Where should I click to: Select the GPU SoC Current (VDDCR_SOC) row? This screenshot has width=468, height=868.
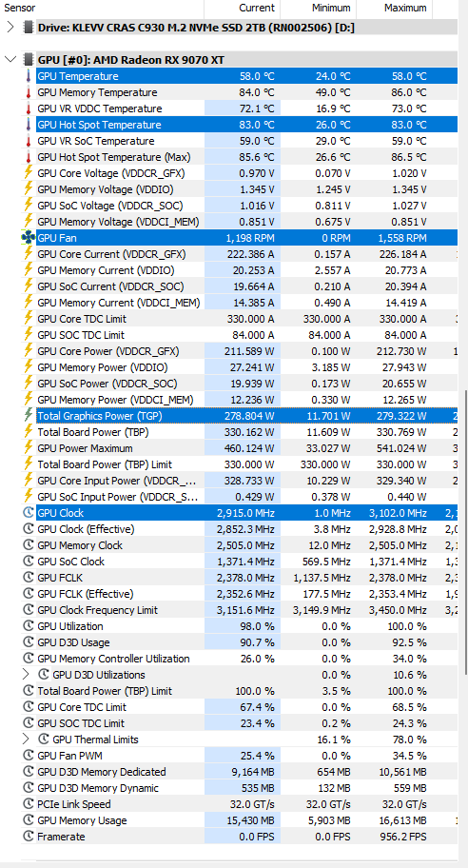pyautogui.click(x=247, y=286)
